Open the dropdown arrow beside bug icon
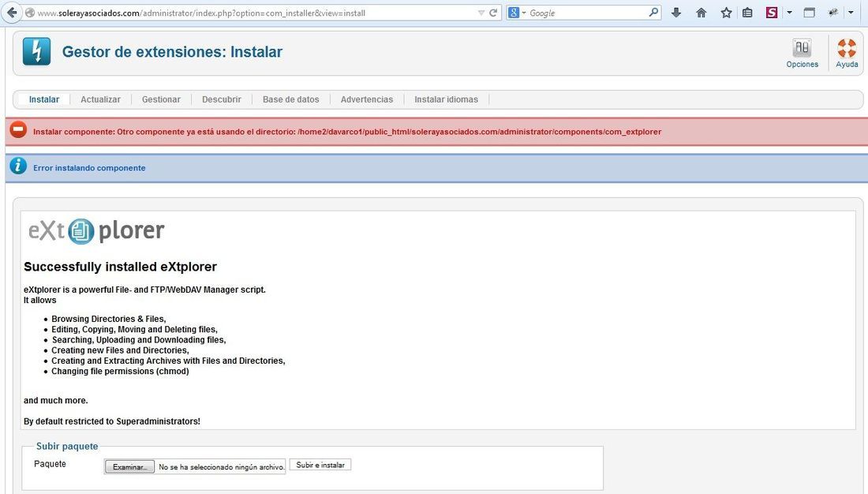Screen dimensions: 868x494 click(851, 12)
